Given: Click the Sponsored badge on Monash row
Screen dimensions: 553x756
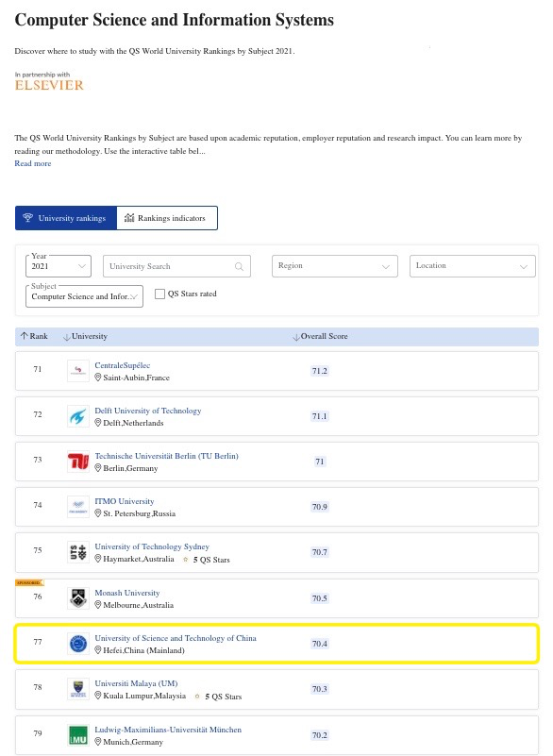Looking at the screenshot, I should click(x=29, y=583).
